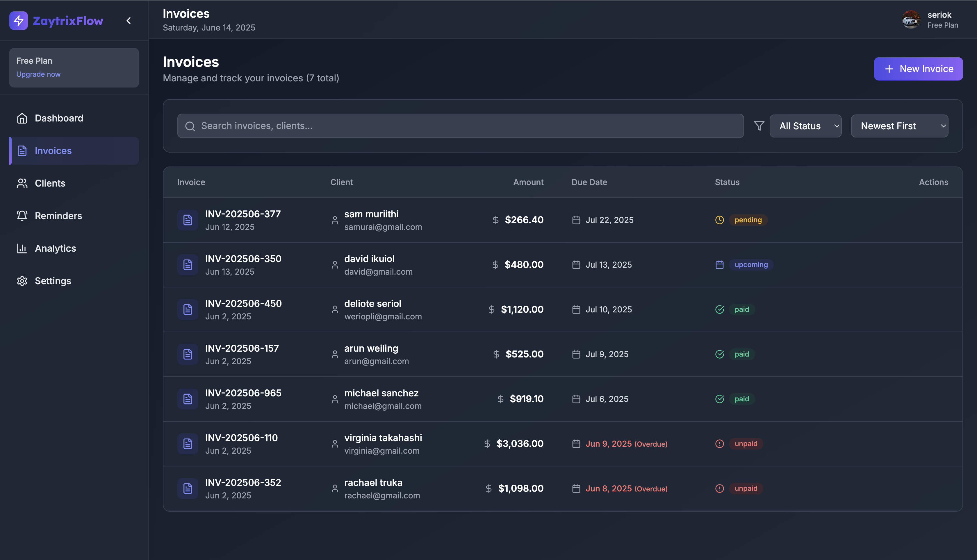Click the search magnifier icon

coord(190,126)
